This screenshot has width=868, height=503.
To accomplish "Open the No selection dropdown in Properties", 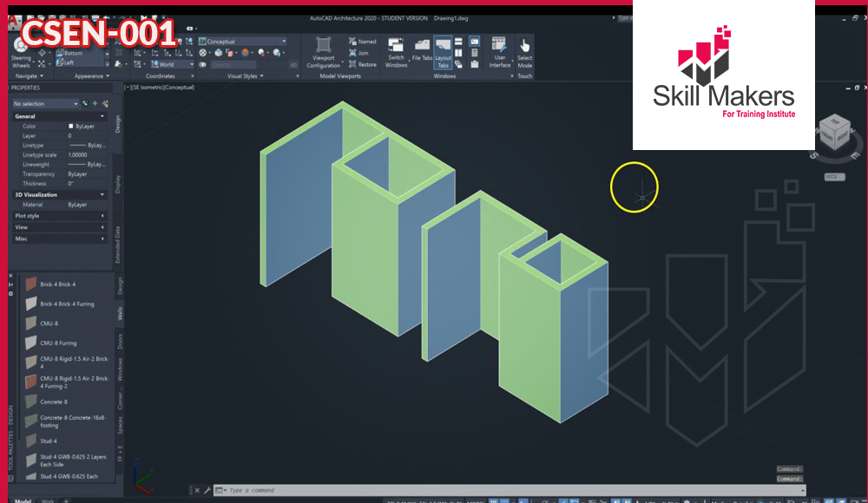I will click(45, 104).
